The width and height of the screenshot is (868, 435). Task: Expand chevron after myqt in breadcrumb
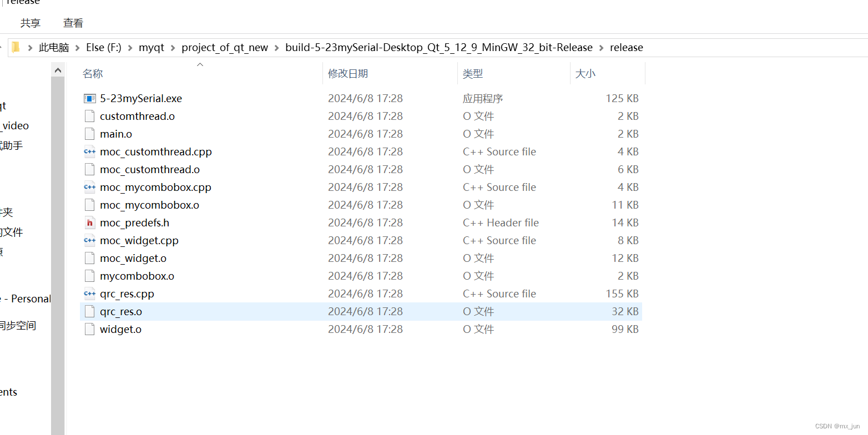click(x=173, y=48)
